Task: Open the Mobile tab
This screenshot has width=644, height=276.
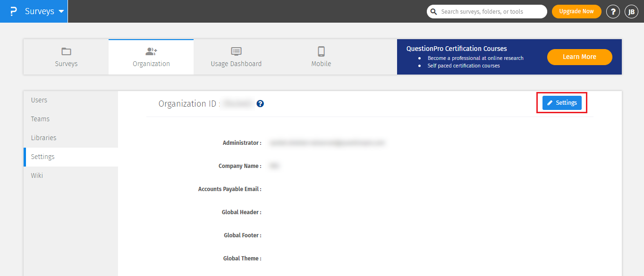Action: (321, 57)
